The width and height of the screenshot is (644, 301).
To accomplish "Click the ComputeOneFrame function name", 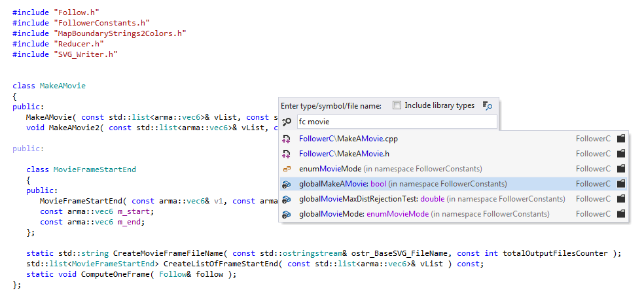I will pos(115,274).
